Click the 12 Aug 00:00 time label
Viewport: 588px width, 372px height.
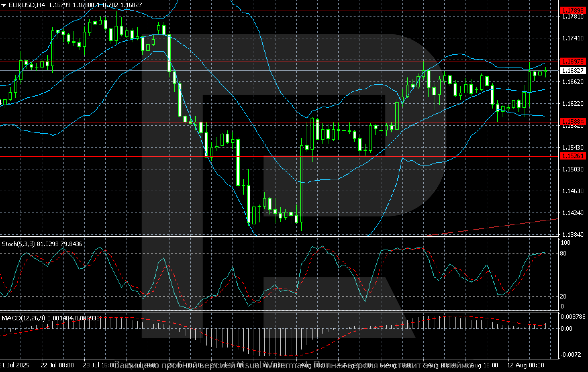point(525,365)
